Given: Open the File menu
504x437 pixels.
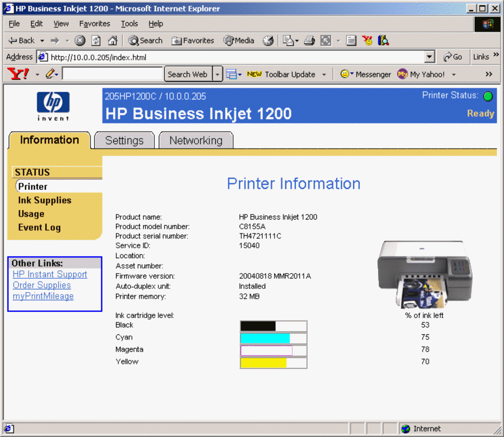Looking at the screenshot, I should pyautogui.click(x=14, y=24).
